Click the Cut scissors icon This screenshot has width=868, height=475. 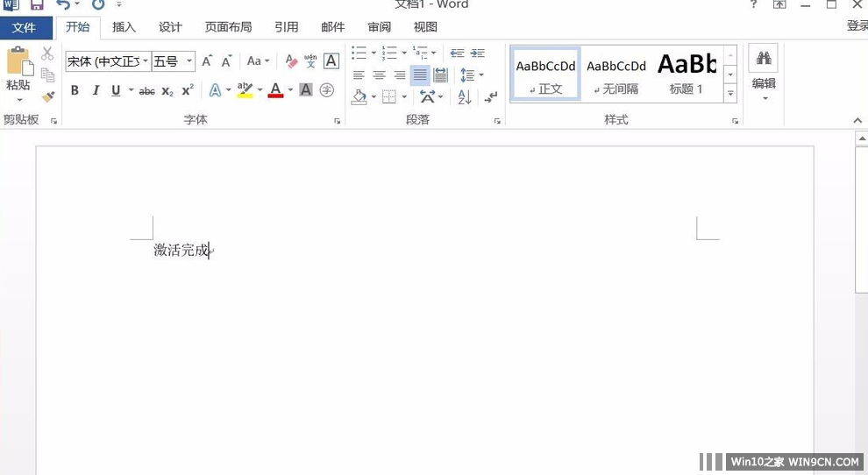pos(47,53)
